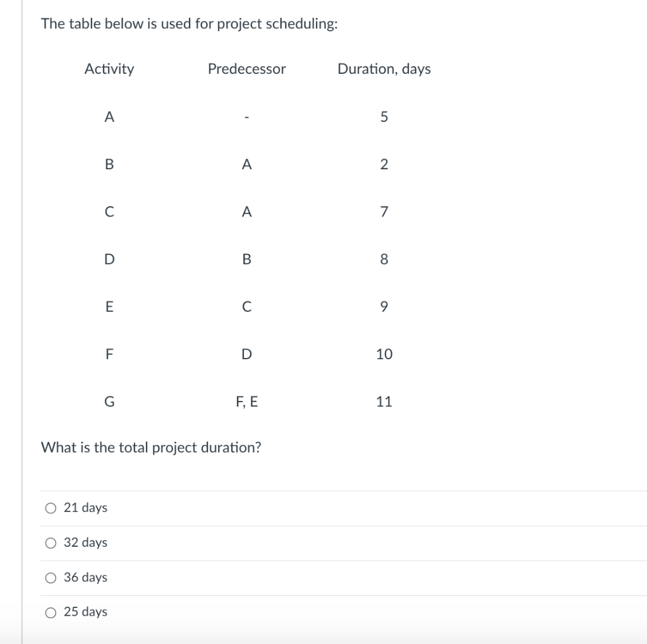Click the 32 days answer label
Image resolution: width=647 pixels, height=644 pixels.
(x=85, y=542)
